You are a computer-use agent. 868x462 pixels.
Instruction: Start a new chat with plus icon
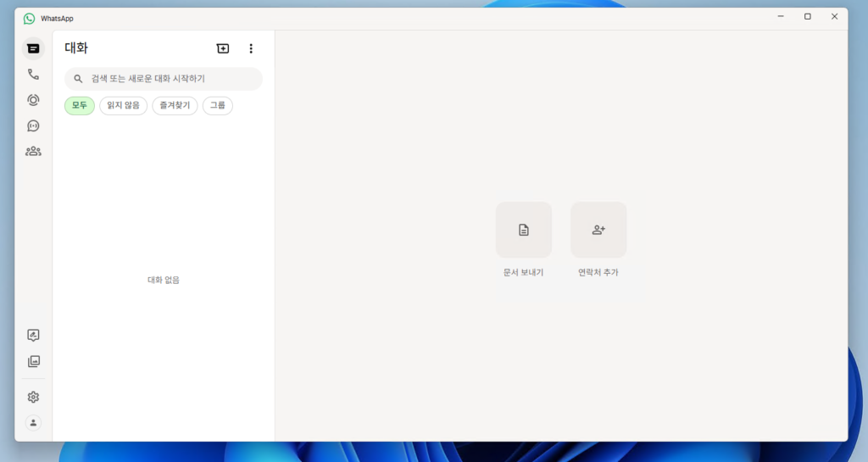(223, 49)
